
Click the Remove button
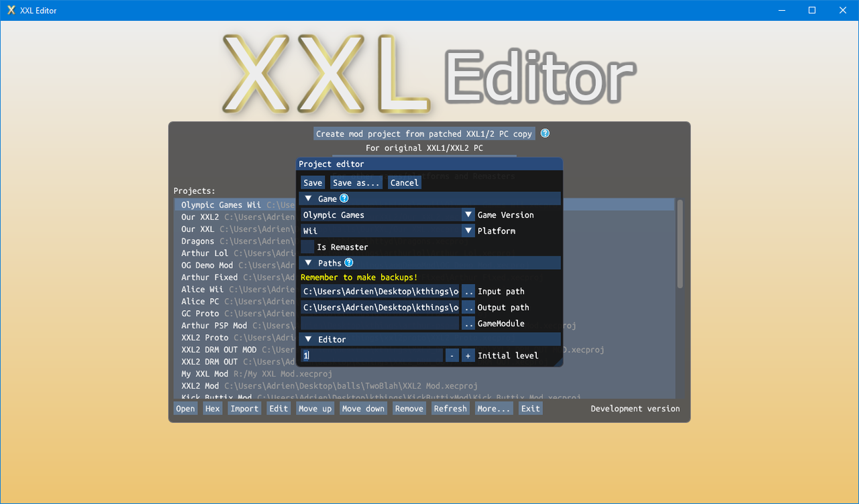pyautogui.click(x=409, y=408)
